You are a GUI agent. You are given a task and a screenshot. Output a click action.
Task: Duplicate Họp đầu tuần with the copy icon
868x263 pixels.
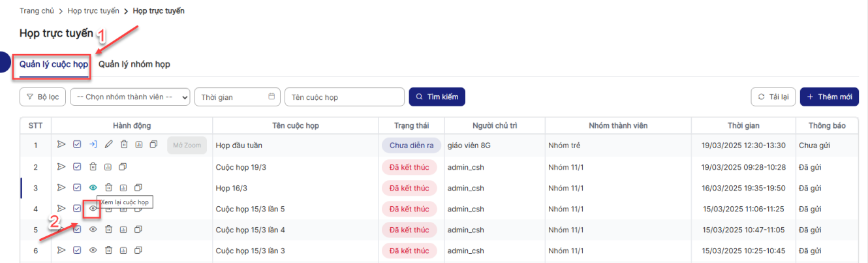(153, 145)
